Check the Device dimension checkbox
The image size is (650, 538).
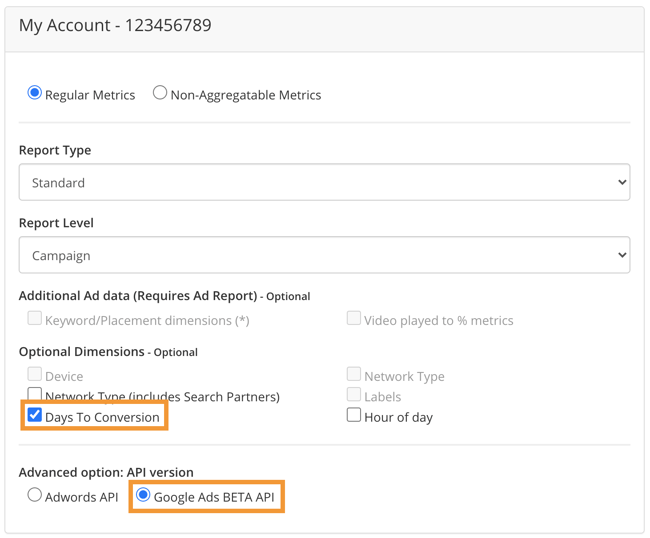(35, 374)
